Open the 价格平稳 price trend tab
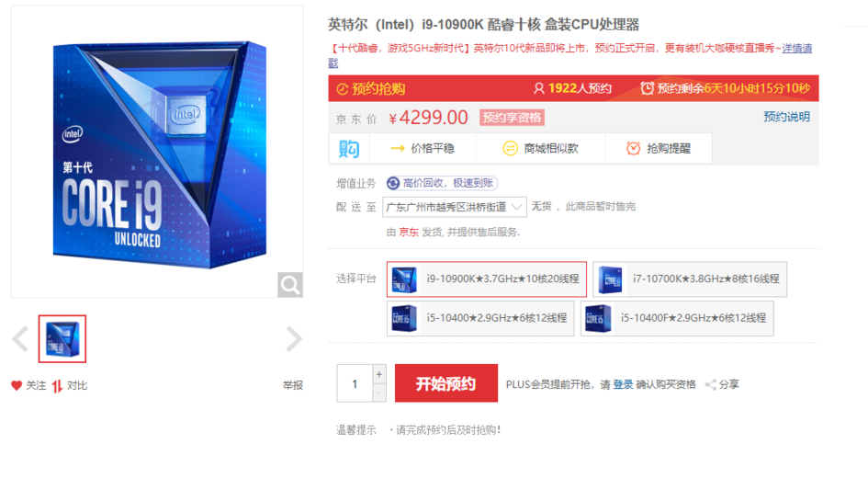 tap(423, 148)
